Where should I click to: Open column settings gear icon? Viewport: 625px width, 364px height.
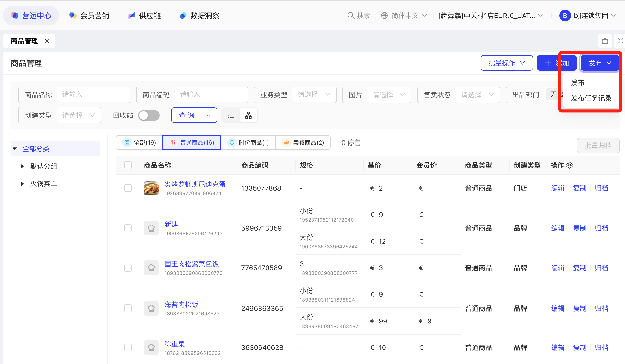coord(570,165)
